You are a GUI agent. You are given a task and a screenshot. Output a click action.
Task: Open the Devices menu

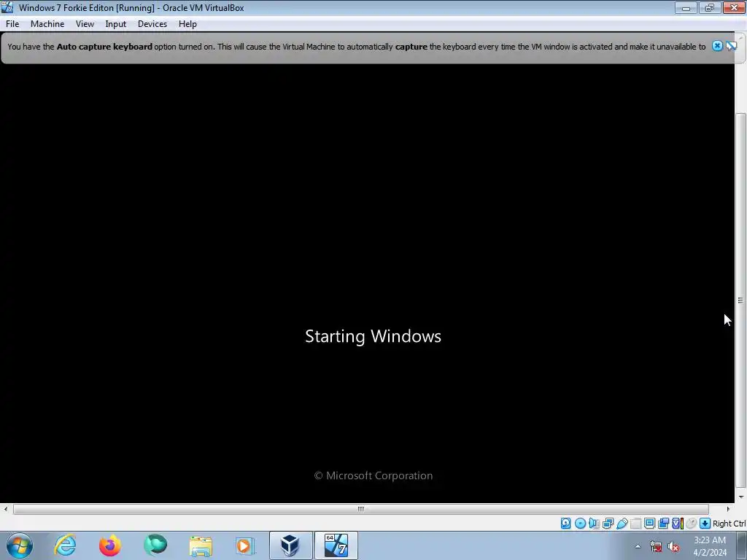152,24
